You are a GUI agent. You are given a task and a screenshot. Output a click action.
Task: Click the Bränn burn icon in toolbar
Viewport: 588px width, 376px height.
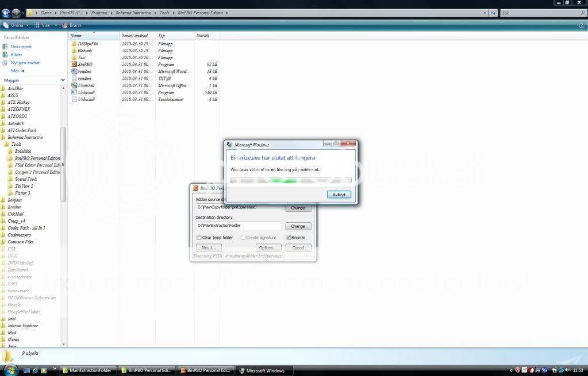click(65, 25)
